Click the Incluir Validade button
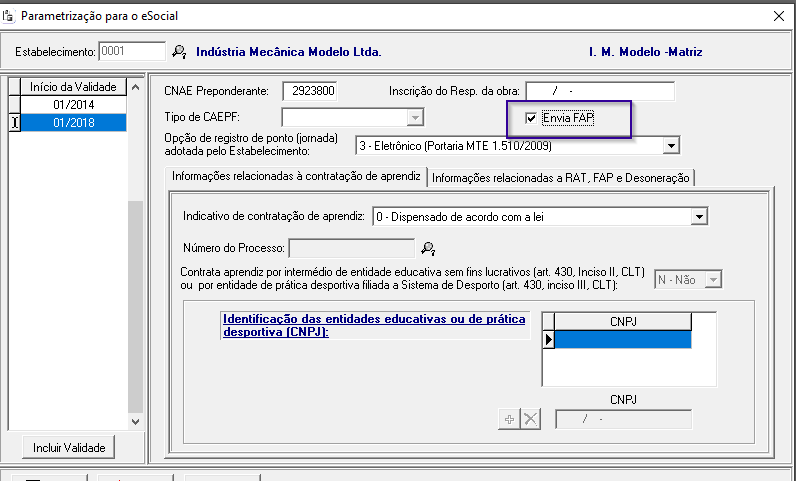This screenshot has height=481, width=796. 70,446
